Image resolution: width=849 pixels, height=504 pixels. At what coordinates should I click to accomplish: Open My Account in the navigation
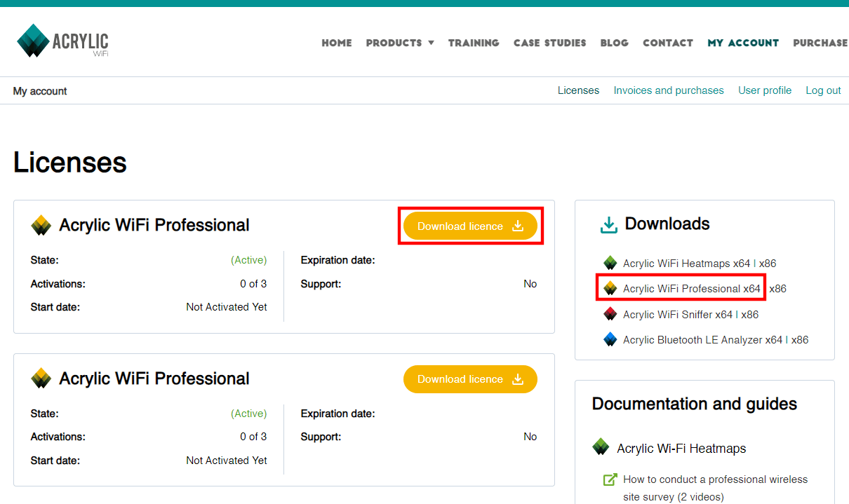(x=743, y=43)
